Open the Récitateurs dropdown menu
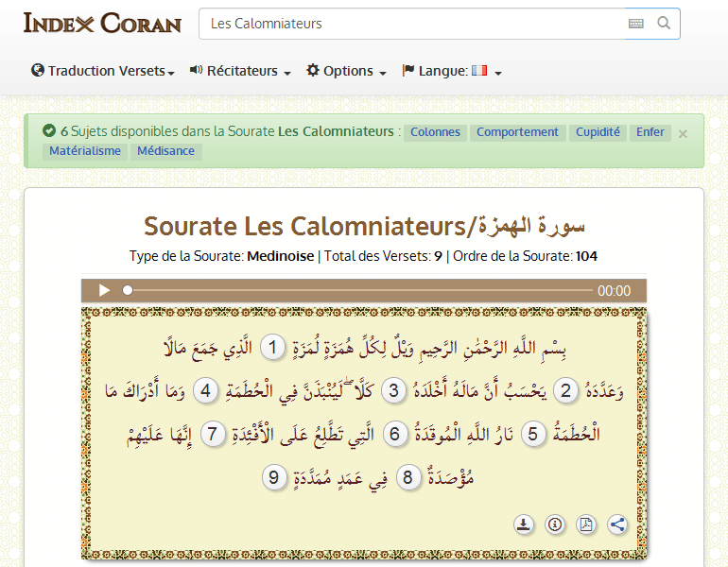Screen dimensions: 728x567 click(240, 71)
